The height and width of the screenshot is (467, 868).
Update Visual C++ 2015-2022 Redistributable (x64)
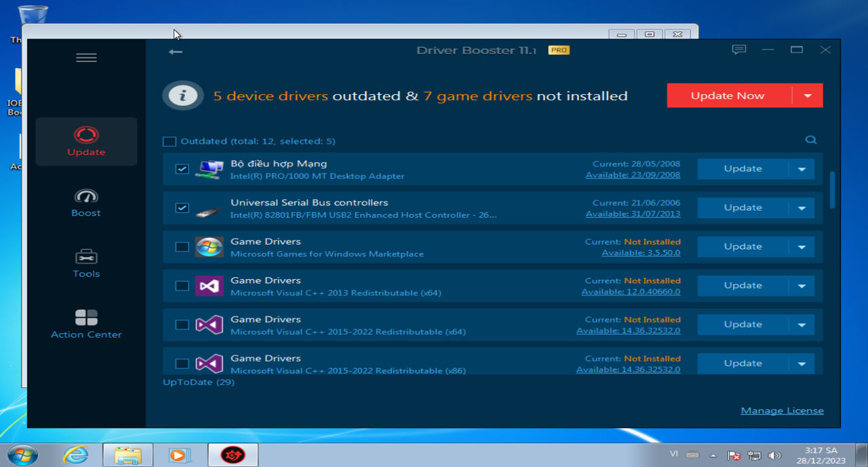(x=743, y=325)
